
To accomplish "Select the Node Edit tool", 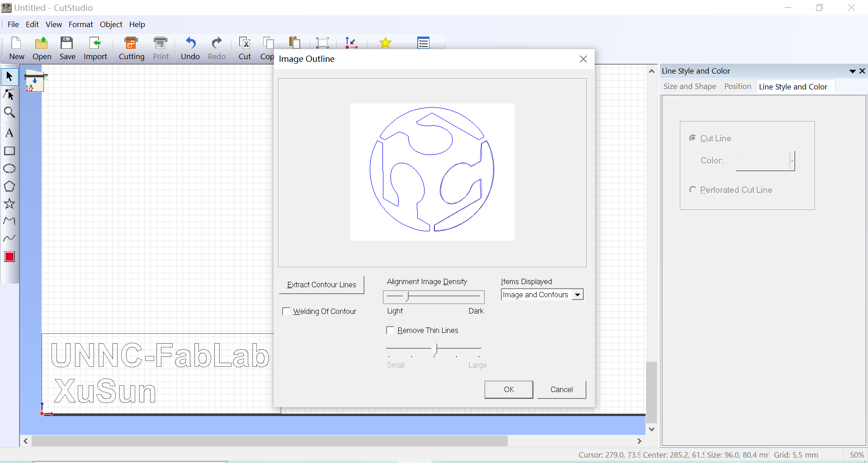I will pyautogui.click(x=9, y=94).
